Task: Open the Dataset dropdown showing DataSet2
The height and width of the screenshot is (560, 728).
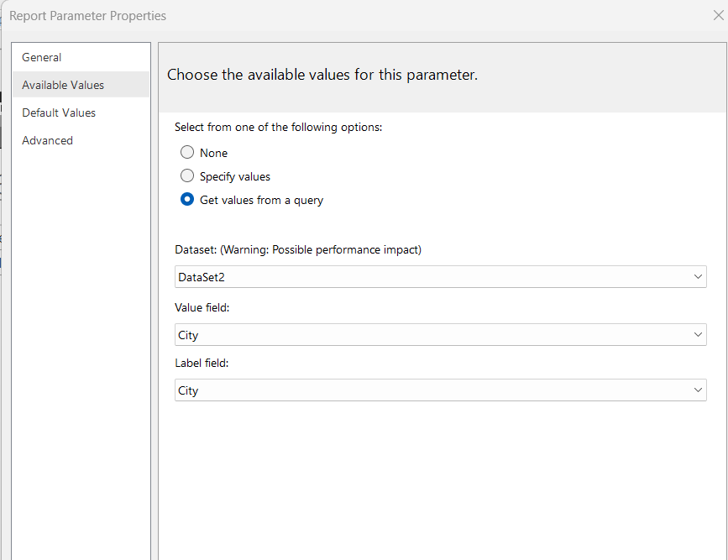Action: (x=441, y=277)
